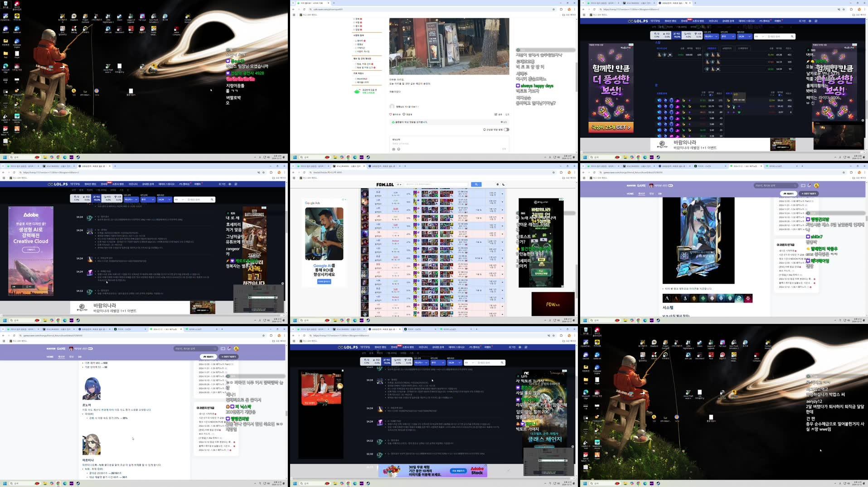The image size is (868, 487).
Task: Open Battle.net on the desktop showing aeryzy12 chat
Action: click(x=597, y=356)
